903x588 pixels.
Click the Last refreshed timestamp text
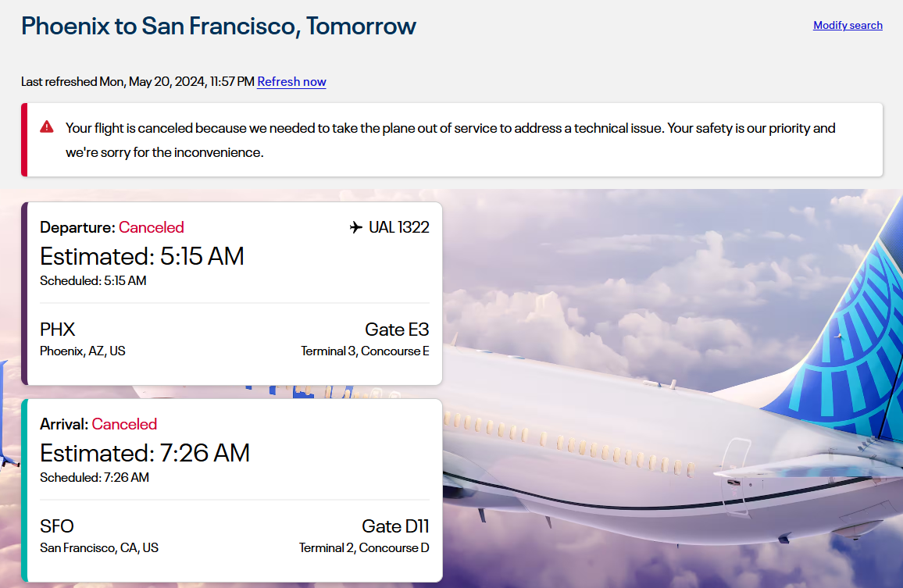(x=137, y=82)
